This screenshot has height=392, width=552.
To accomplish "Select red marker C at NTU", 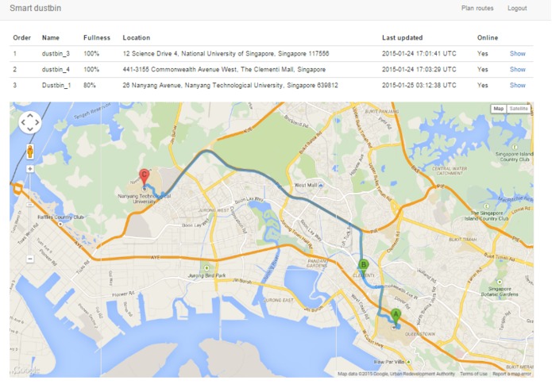I will 144,176.
